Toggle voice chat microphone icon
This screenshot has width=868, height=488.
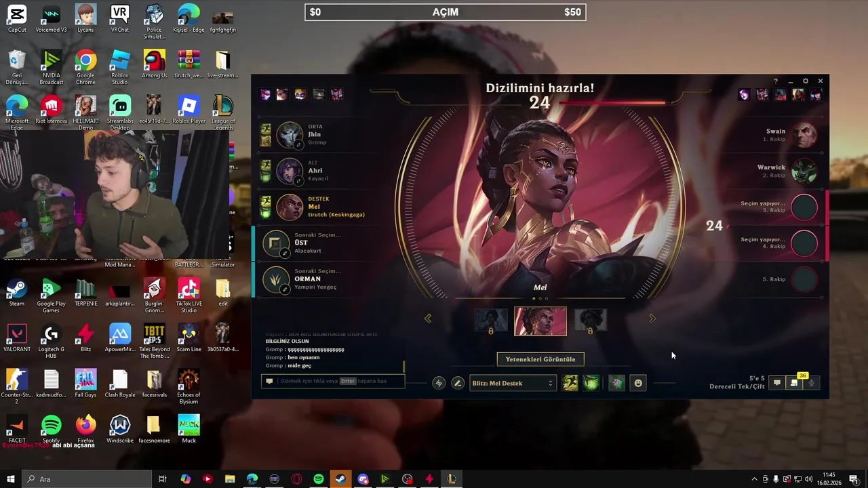pos(811,383)
